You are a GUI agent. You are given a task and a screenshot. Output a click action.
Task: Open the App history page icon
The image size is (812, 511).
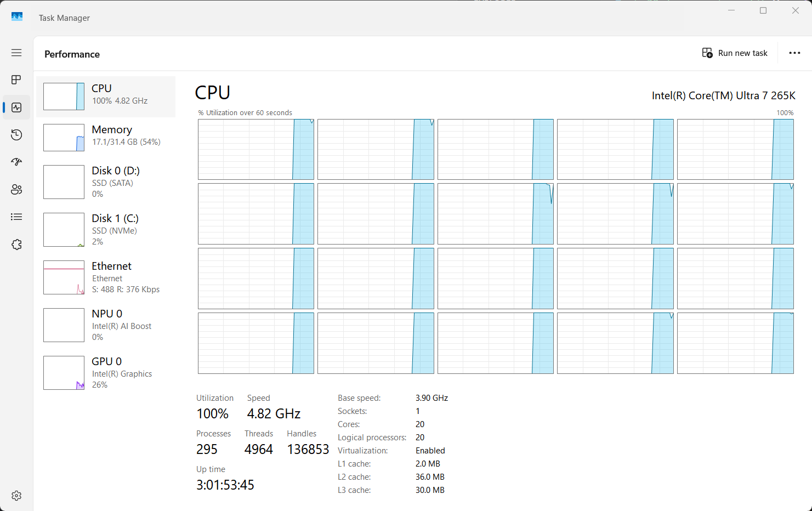tap(16, 135)
